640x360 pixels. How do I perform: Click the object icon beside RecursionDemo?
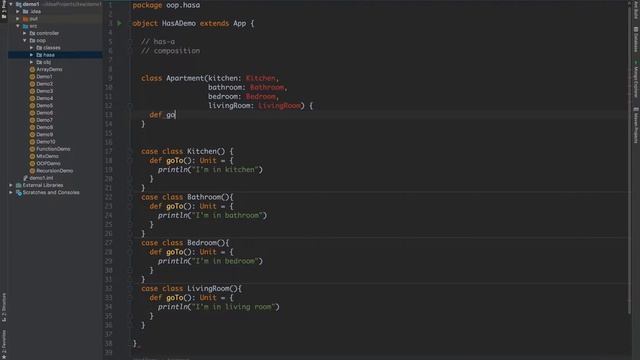pyautogui.click(x=32, y=171)
